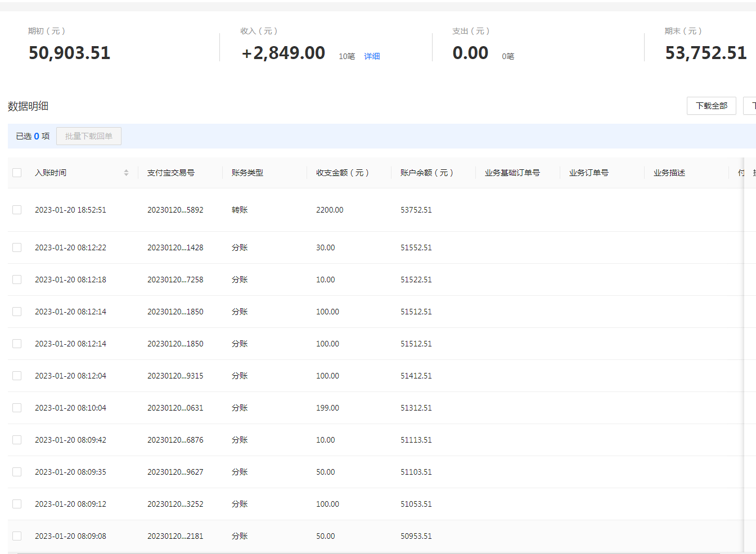Click balance value 51552.51
756x554 pixels.
(416, 247)
